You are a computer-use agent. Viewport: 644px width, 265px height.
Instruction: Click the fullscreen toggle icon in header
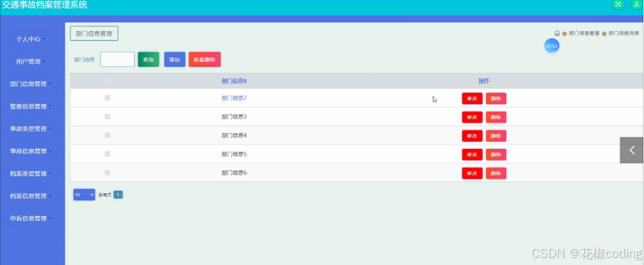618,4
